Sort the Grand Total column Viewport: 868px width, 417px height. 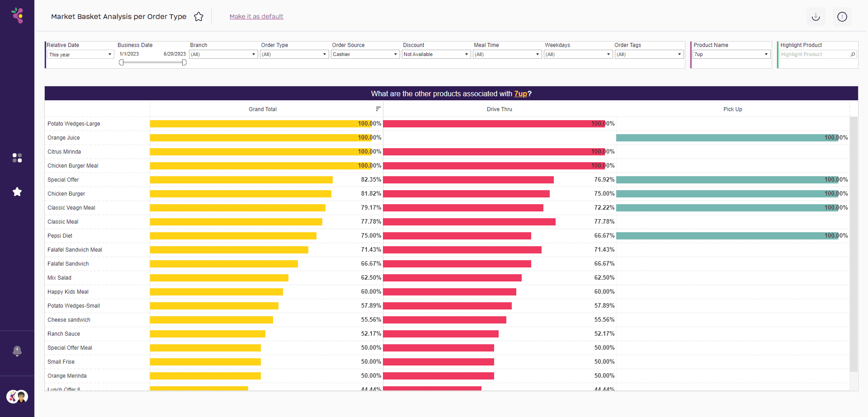(x=378, y=109)
